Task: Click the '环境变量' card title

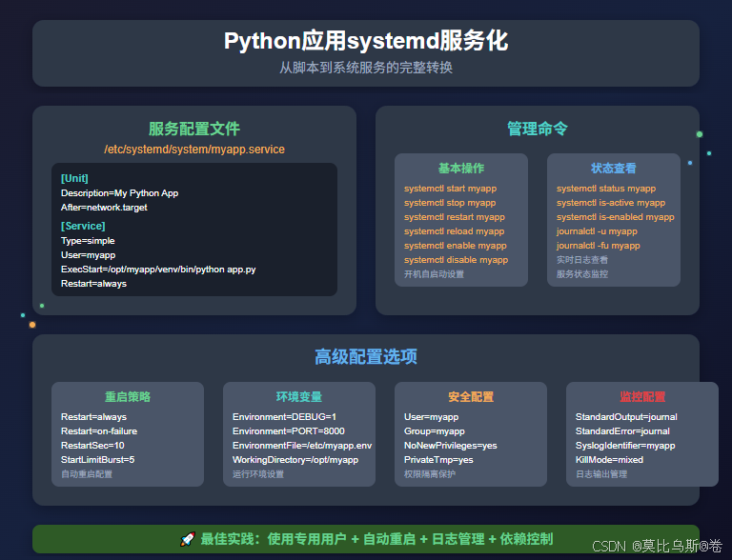Action: tap(299, 396)
